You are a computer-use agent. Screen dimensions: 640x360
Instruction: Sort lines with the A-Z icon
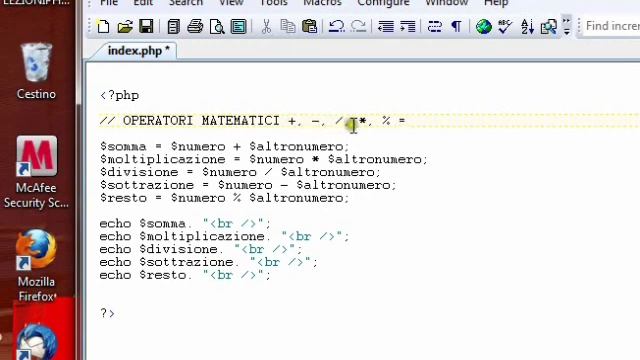(527, 27)
